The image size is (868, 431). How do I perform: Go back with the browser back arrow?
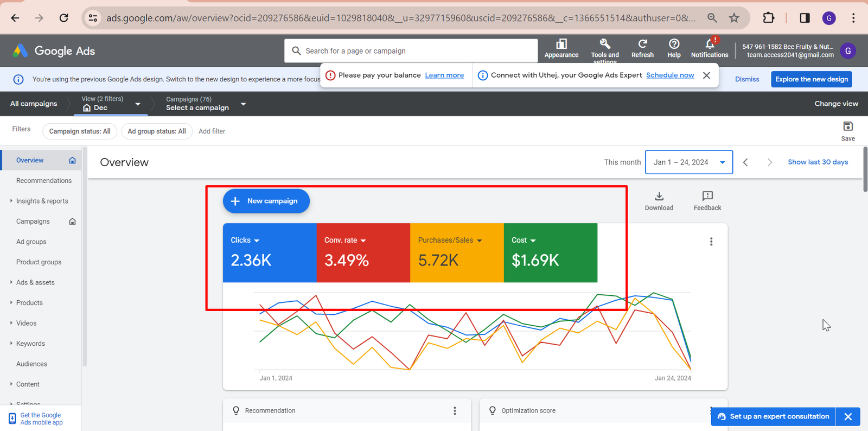click(x=15, y=18)
